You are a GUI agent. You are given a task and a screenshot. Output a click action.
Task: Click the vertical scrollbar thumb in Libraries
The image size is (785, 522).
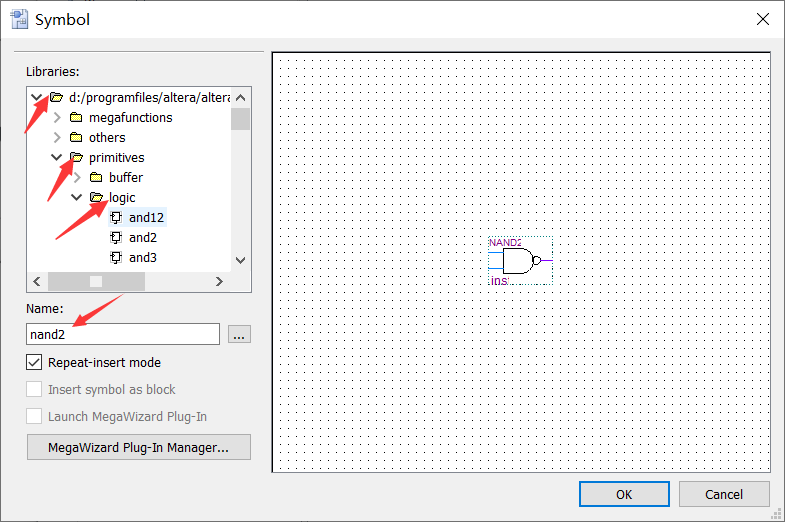coord(240,119)
